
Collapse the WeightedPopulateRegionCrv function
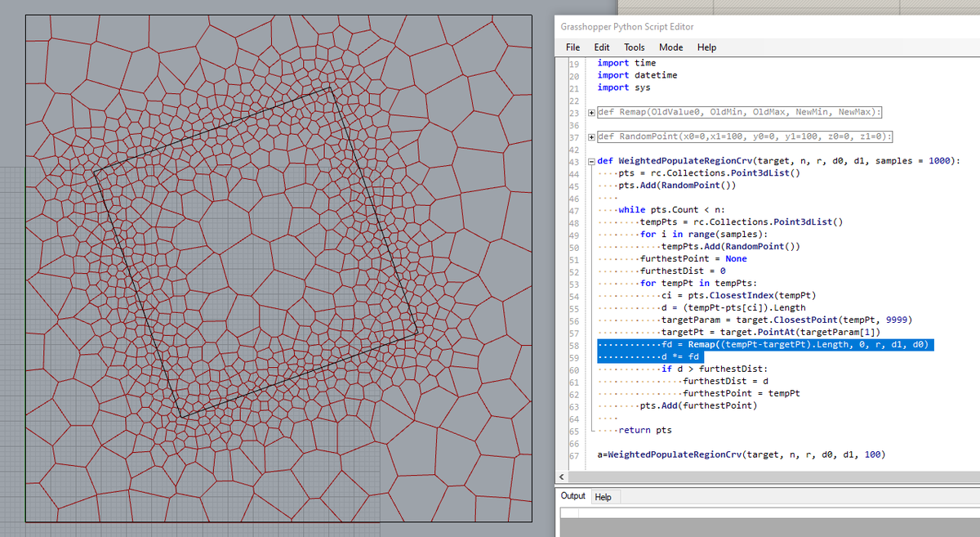click(590, 161)
